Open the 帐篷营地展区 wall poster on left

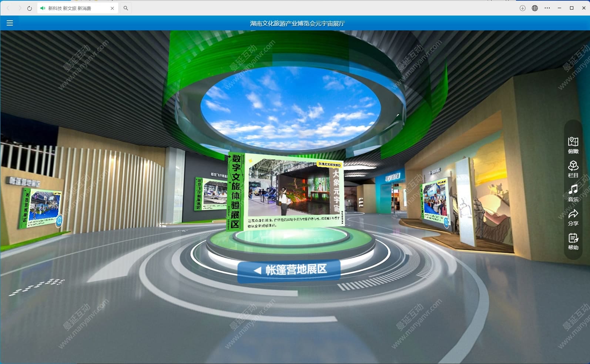click(x=40, y=208)
